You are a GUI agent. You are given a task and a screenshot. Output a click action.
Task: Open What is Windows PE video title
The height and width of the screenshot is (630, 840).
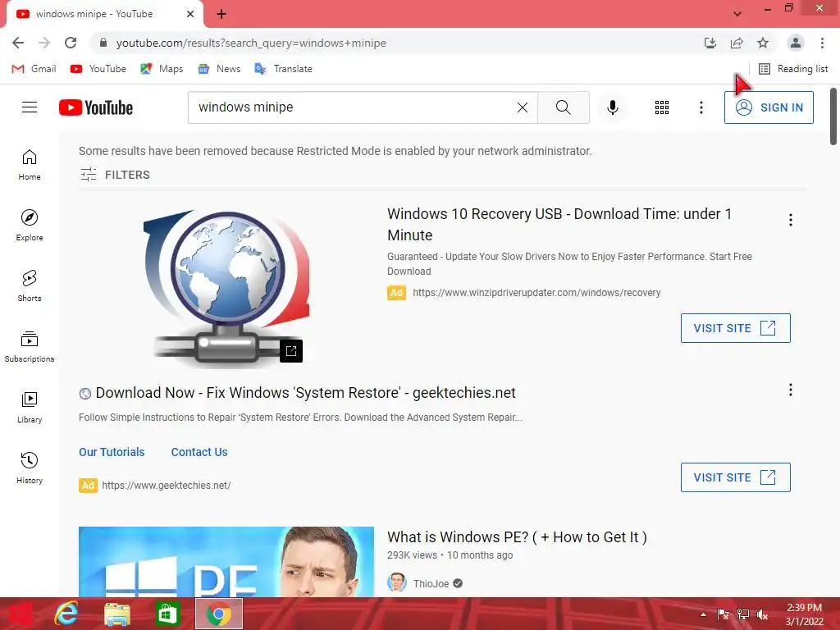(517, 536)
